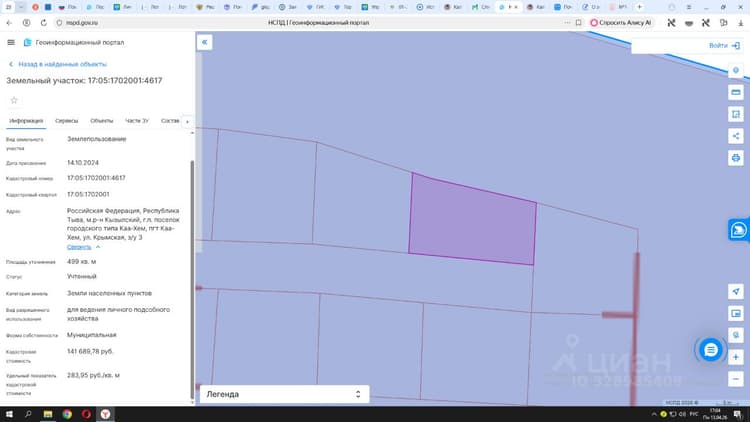Screen dimensions: 750x422
Task: Collapse the address with Свернуть link
Action: tap(84, 247)
